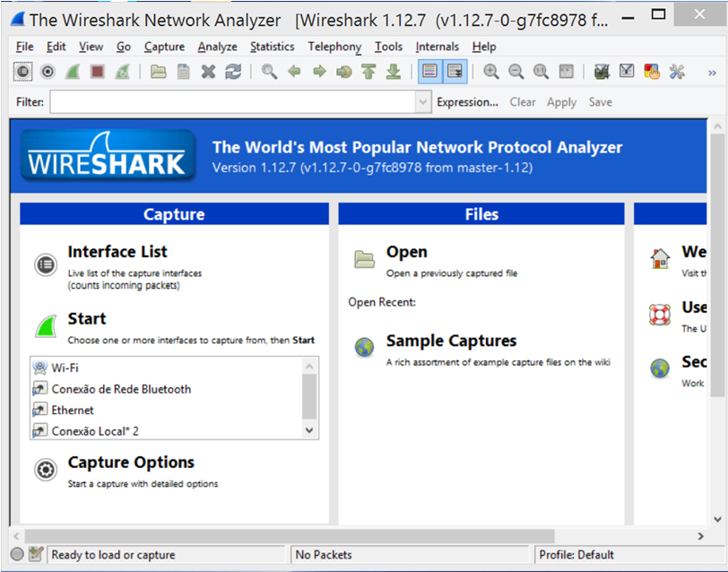Open the Analyze menu

pyautogui.click(x=217, y=47)
